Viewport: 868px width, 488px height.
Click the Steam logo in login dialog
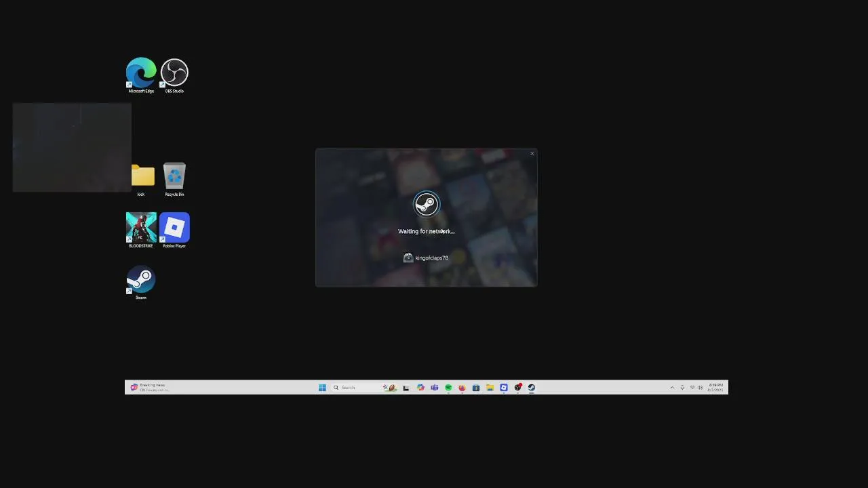(427, 204)
